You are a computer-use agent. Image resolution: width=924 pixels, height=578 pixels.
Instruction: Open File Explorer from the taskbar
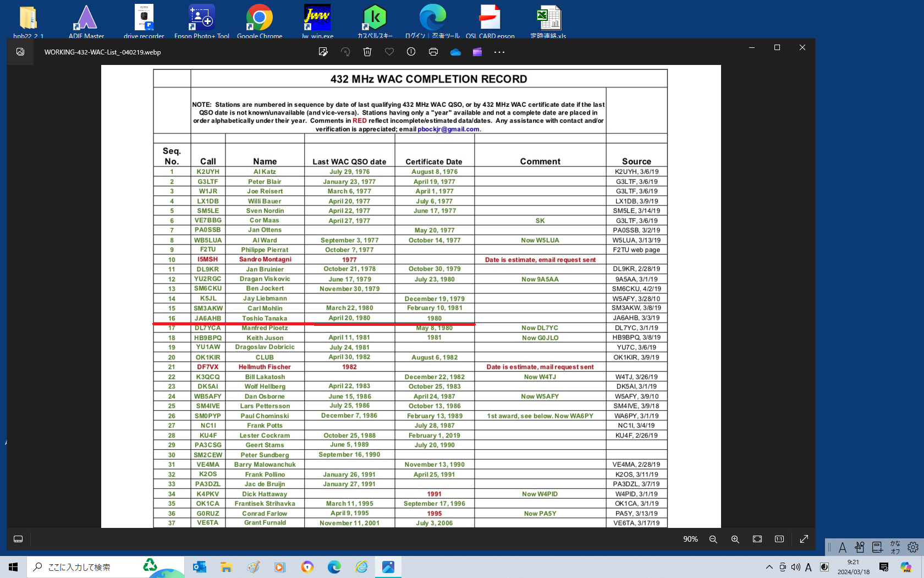point(226,567)
